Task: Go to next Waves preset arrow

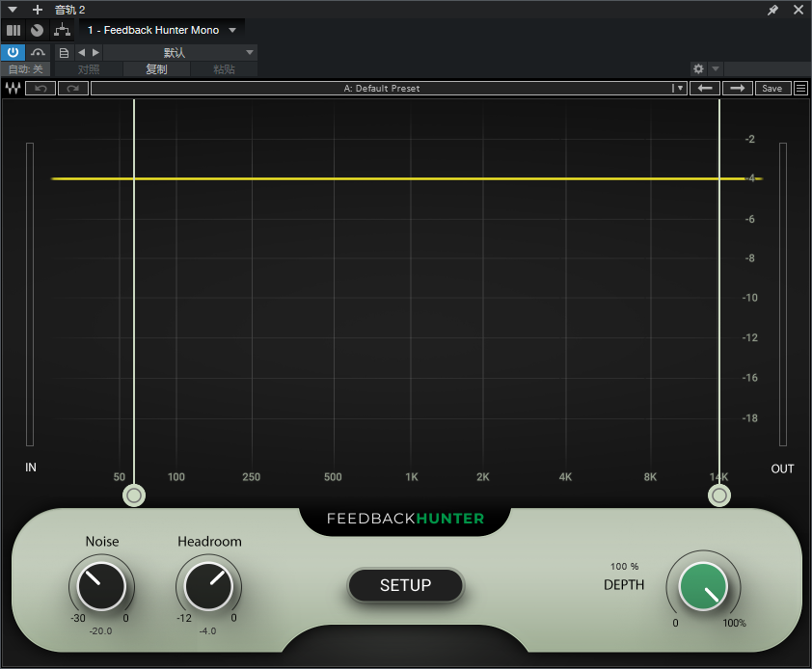Action: point(738,88)
